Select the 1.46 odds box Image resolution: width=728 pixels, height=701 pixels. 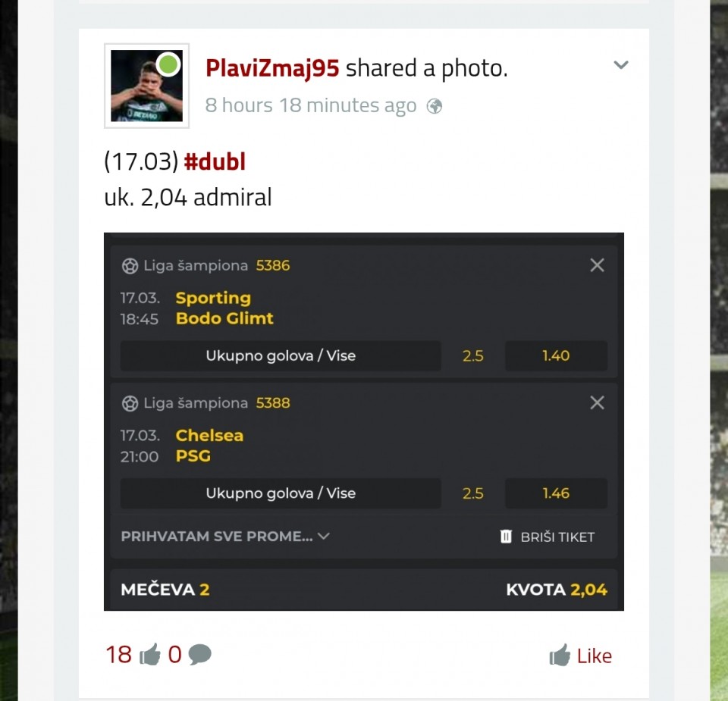point(556,493)
